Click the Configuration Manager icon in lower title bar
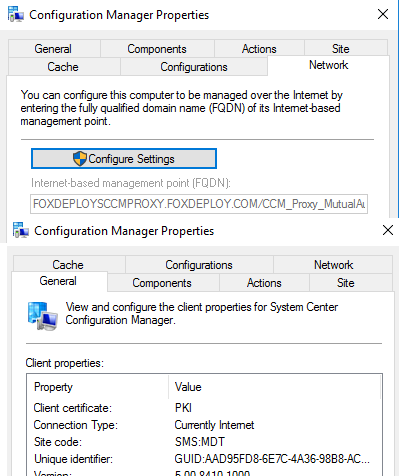Image resolution: width=399 pixels, height=476 pixels. (x=20, y=230)
